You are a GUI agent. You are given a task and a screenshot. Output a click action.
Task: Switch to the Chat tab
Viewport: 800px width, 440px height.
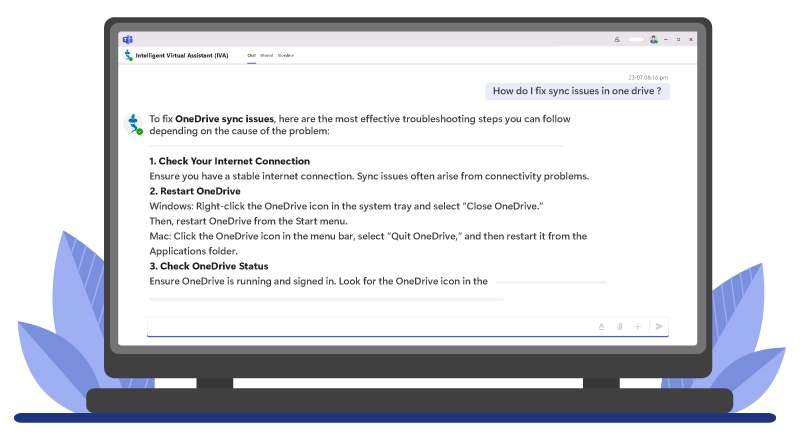(252, 56)
